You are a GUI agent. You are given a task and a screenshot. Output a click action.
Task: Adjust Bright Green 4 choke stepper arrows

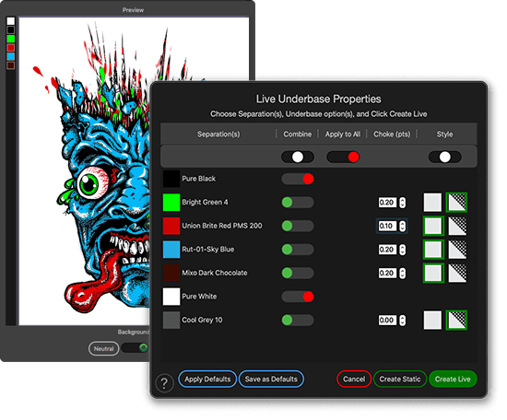(402, 203)
